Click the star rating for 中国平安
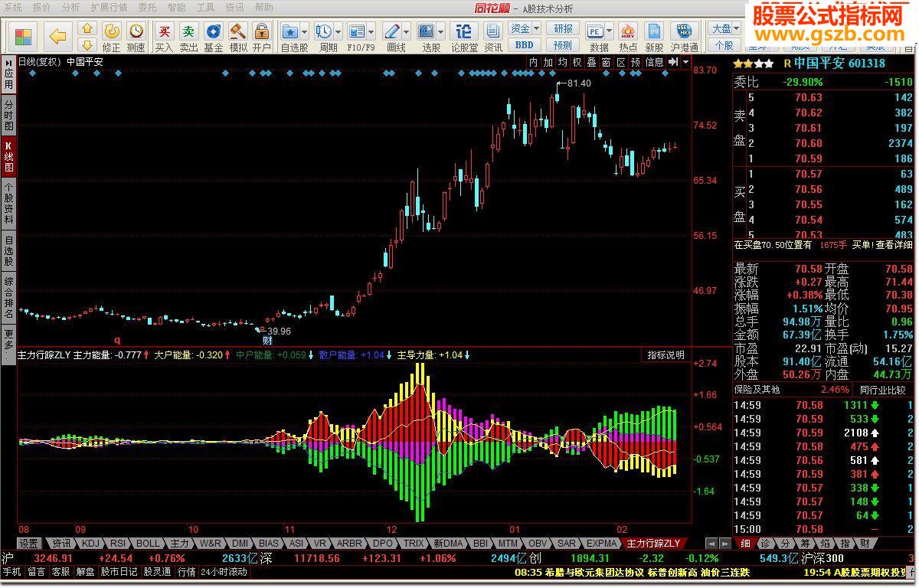 tap(753, 64)
